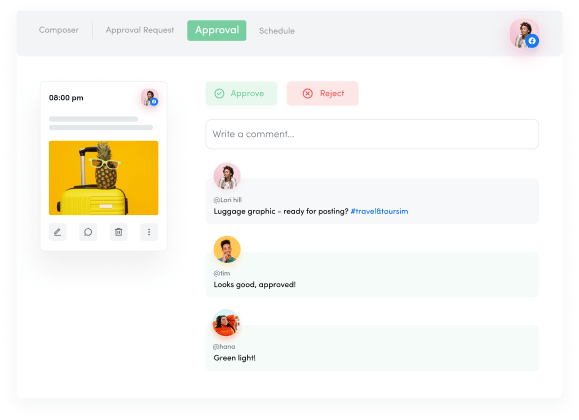Focus the Write a comment field
This screenshot has height=420, width=579.
(372, 134)
